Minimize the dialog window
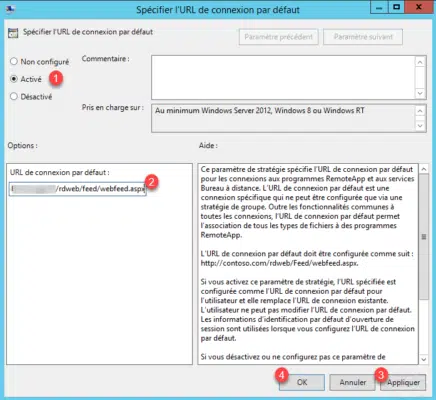The width and height of the screenshot is (436, 400). pyautogui.click(x=379, y=7)
